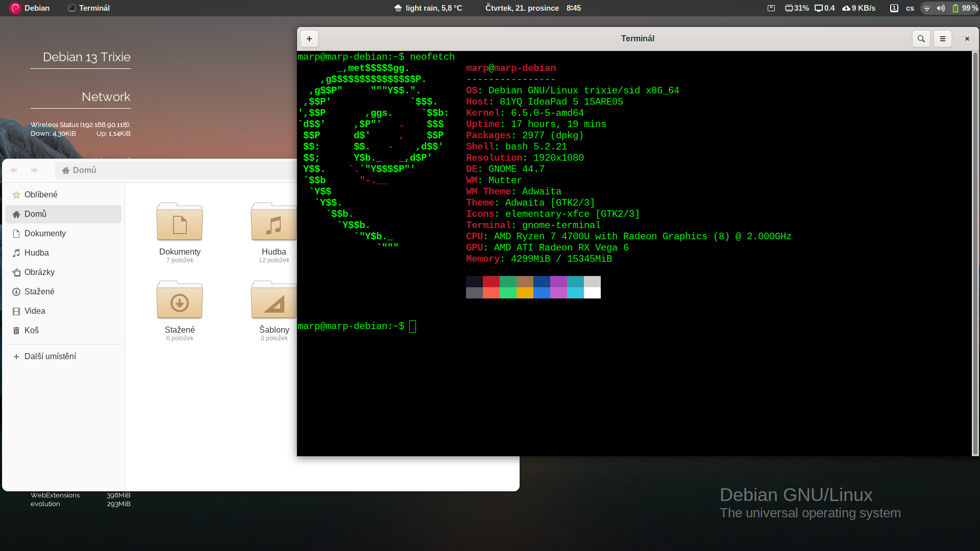Click the download icon beside Stažené
This screenshot has height=551, width=980.
click(16, 292)
